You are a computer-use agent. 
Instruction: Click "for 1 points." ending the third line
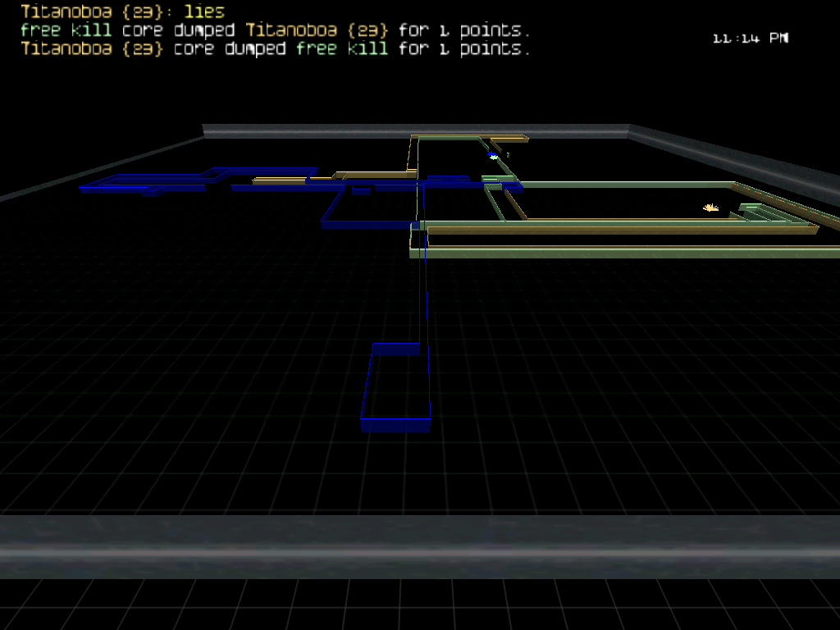[x=464, y=49]
